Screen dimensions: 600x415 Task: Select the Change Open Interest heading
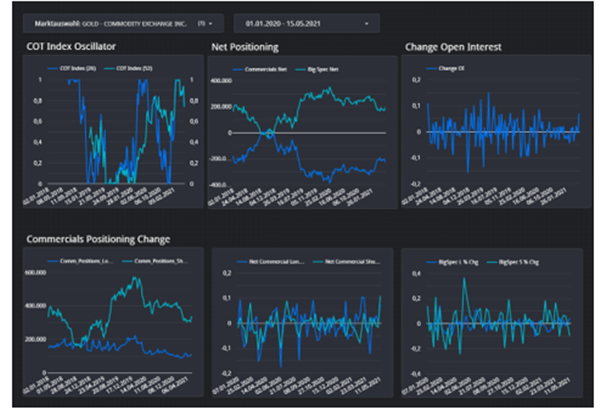pyautogui.click(x=453, y=47)
